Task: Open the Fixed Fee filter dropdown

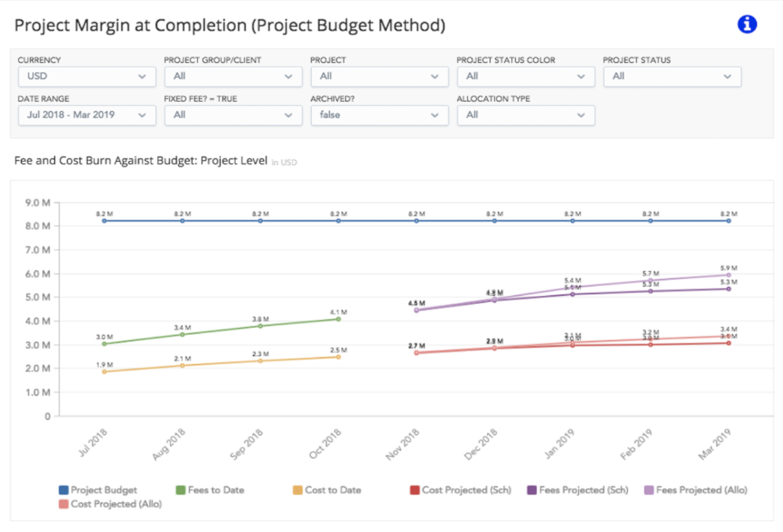Action: [x=233, y=115]
